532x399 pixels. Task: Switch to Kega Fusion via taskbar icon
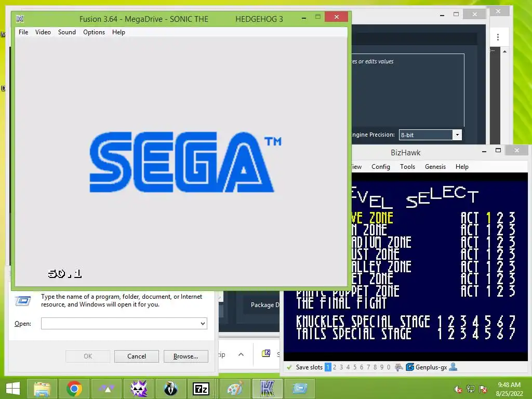268,389
